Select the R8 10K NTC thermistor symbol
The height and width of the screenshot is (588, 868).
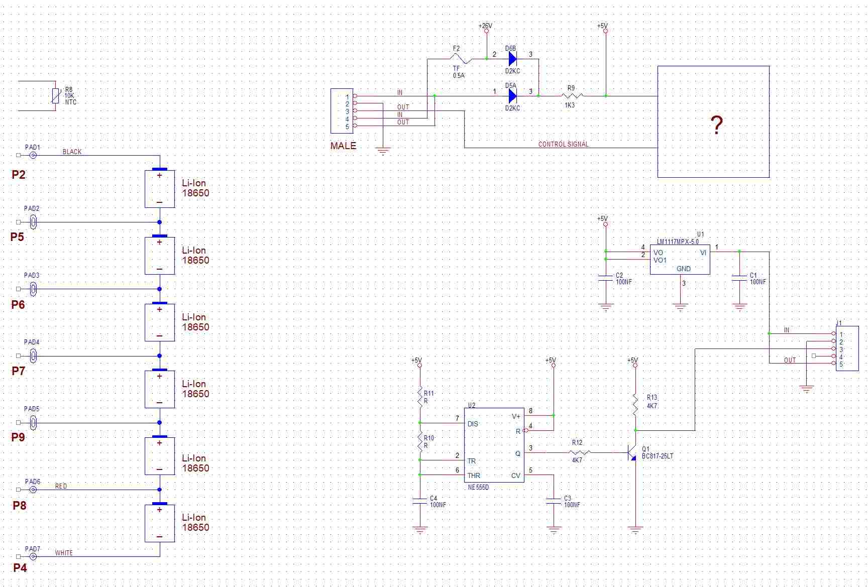[56, 95]
